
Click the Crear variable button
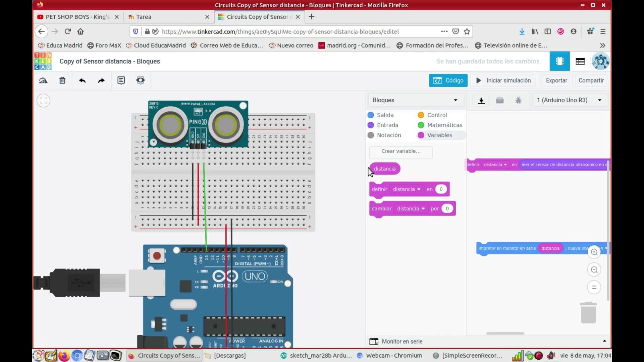(401, 151)
